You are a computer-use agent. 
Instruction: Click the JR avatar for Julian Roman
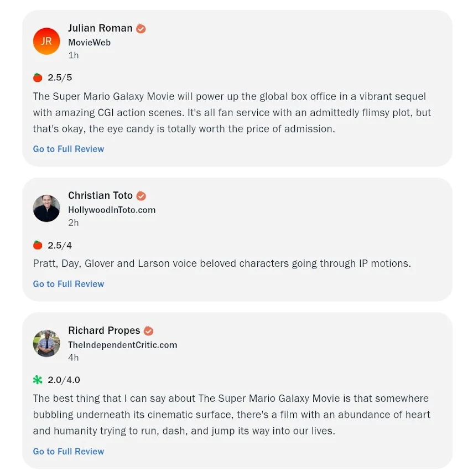pos(46,41)
